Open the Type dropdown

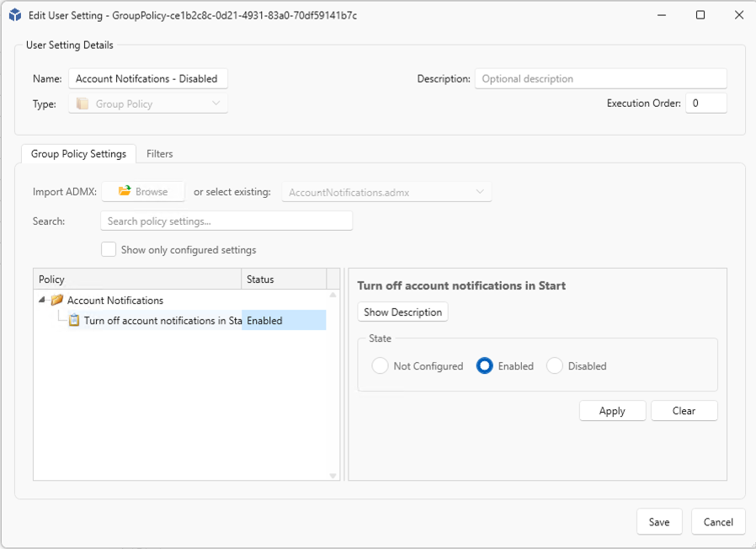pos(148,104)
